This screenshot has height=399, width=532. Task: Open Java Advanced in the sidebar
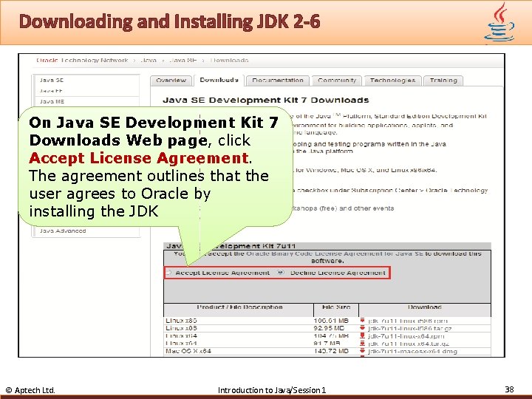click(x=63, y=231)
